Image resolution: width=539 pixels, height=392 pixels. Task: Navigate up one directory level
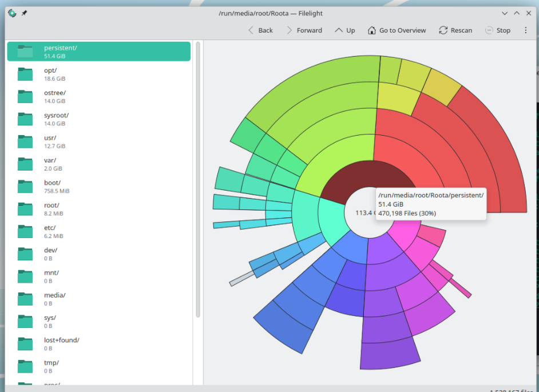coord(345,30)
